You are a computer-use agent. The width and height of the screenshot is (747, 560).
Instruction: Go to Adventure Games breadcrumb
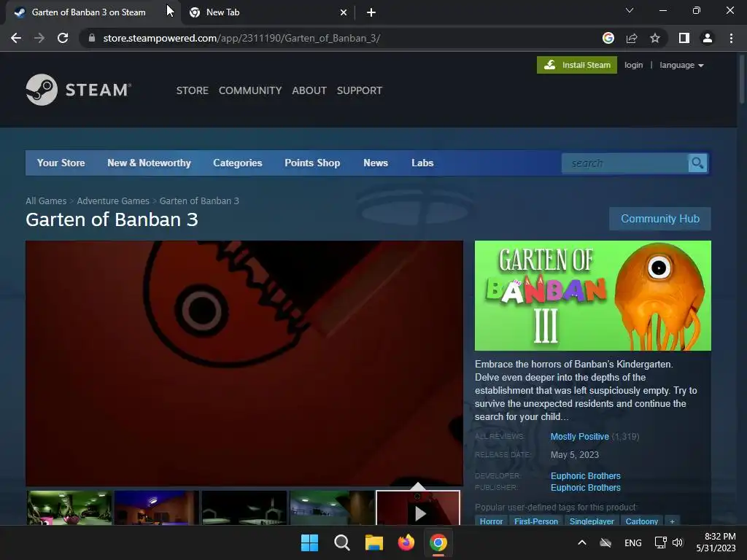(x=113, y=201)
